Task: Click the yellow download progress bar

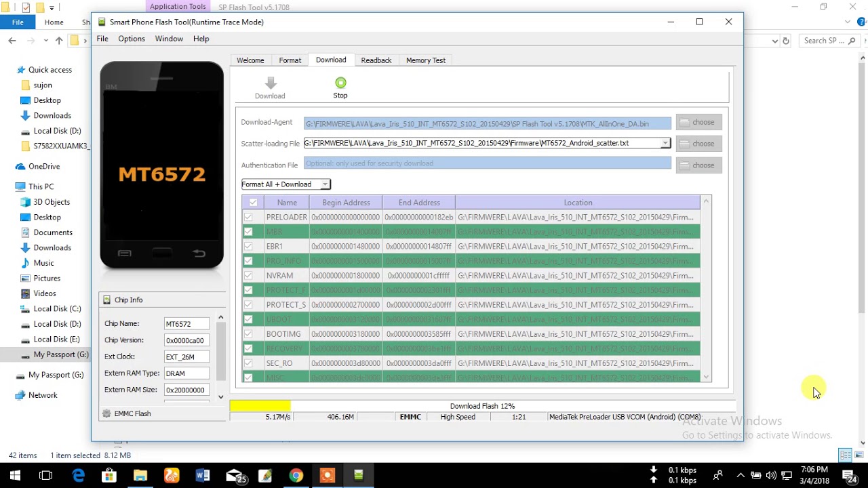Action: [260, 406]
